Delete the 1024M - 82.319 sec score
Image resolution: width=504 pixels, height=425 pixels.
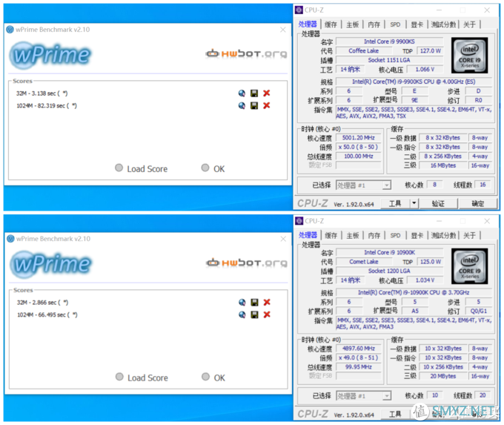pos(267,105)
